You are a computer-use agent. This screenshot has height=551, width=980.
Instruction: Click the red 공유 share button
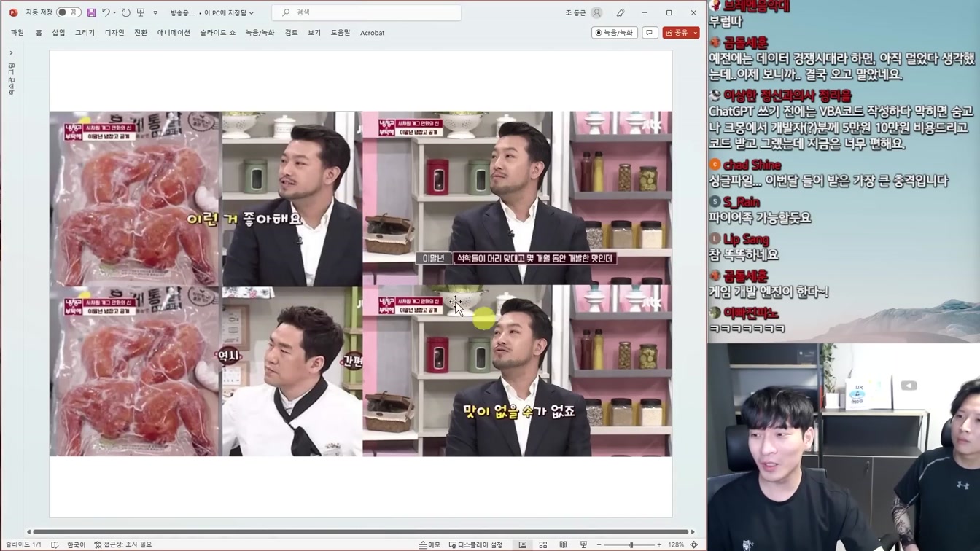click(677, 33)
